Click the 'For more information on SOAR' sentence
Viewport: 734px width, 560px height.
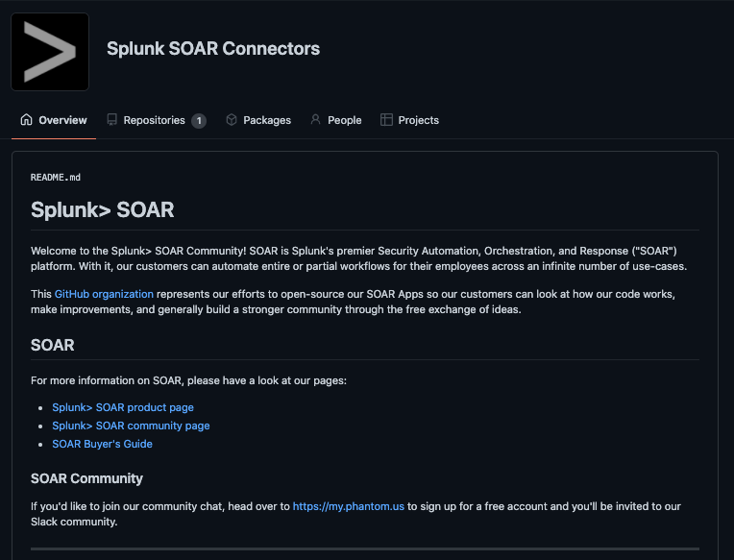(188, 380)
